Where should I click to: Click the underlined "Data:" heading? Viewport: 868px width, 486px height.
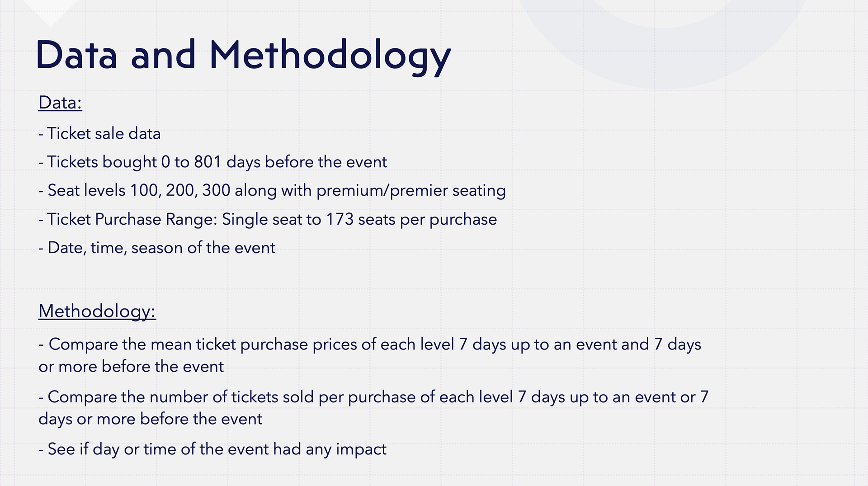tap(60, 103)
